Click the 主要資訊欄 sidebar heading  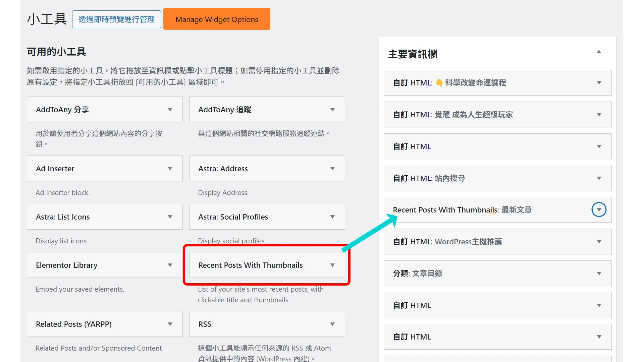pyautogui.click(x=413, y=54)
